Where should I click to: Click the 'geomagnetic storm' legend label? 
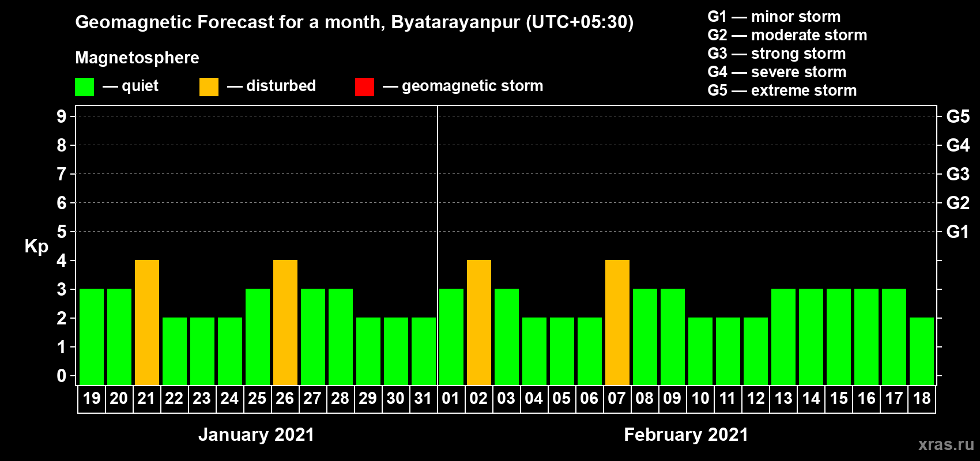[x=473, y=86]
